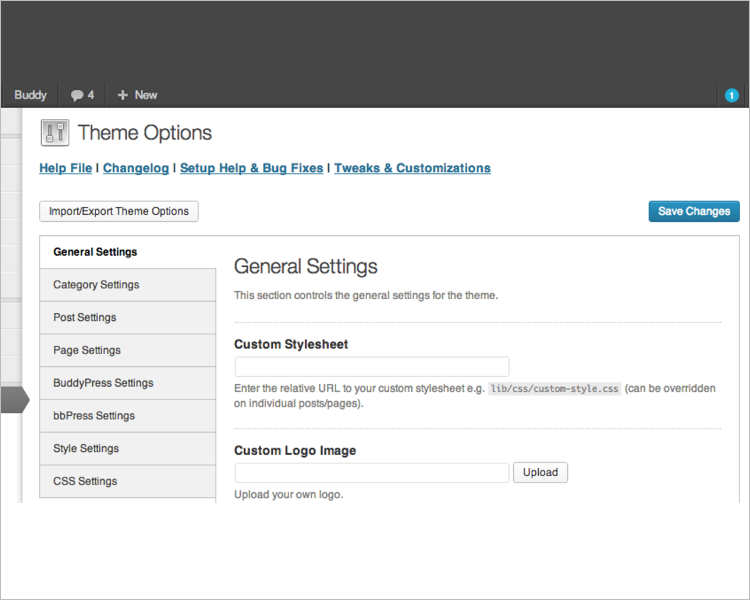Click 'This section controls the general settings' text
Viewport: 750px width, 600px height.
366,296
